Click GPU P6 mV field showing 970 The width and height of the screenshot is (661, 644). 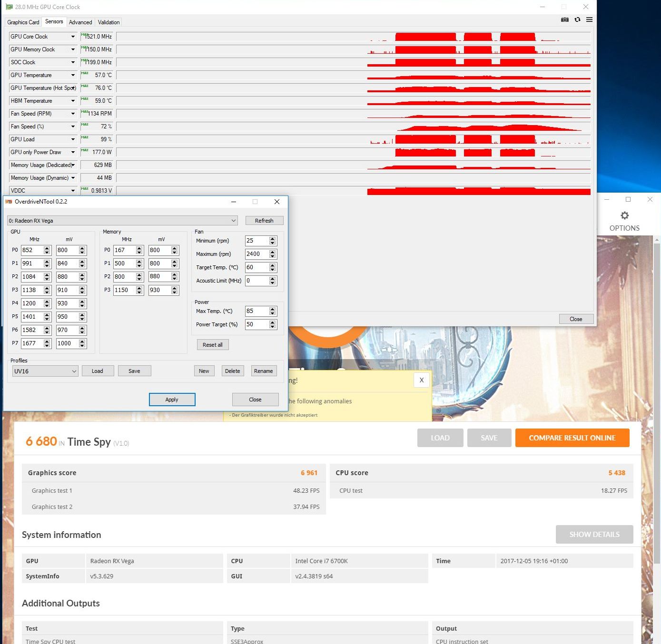pos(67,330)
